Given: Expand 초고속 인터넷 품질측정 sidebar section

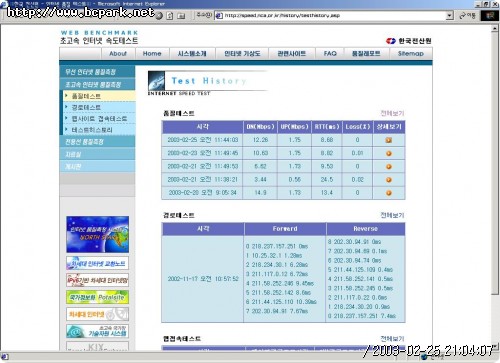Looking at the screenshot, I should 97,84.
